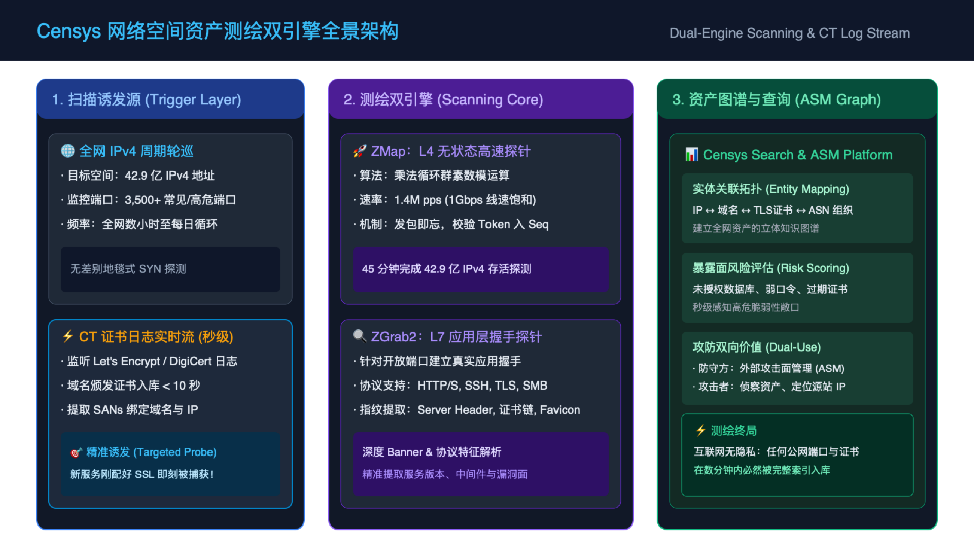This screenshot has width=974, height=560.
Task: Click the card title "CT 证书日志实时流 (秒级)"
Action: tap(156, 336)
